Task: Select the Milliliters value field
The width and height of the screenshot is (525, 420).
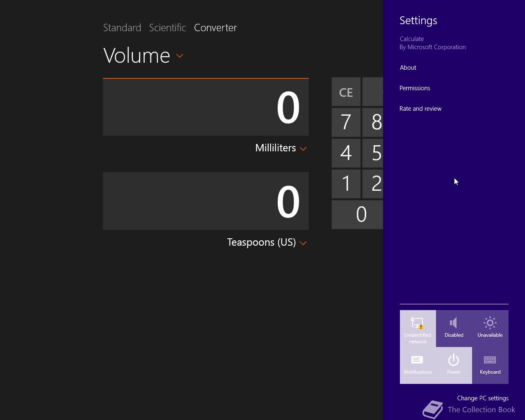Action: click(206, 107)
